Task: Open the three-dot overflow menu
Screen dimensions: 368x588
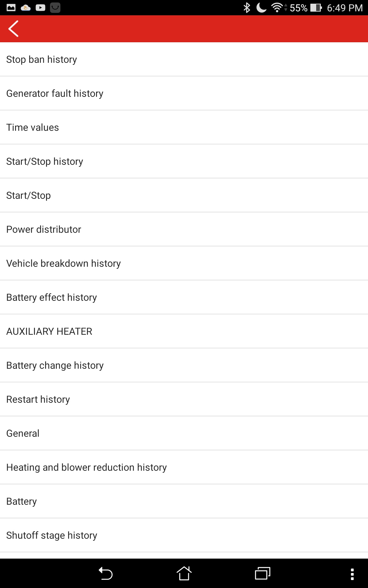Action: click(x=352, y=574)
